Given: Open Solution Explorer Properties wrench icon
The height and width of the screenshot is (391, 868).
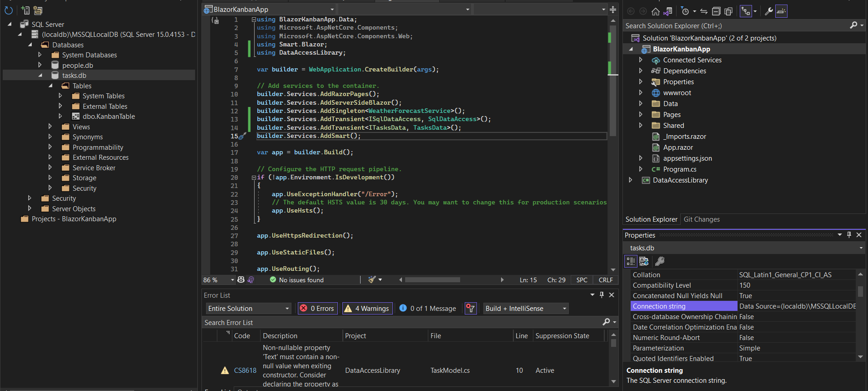Looking at the screenshot, I should (768, 11).
